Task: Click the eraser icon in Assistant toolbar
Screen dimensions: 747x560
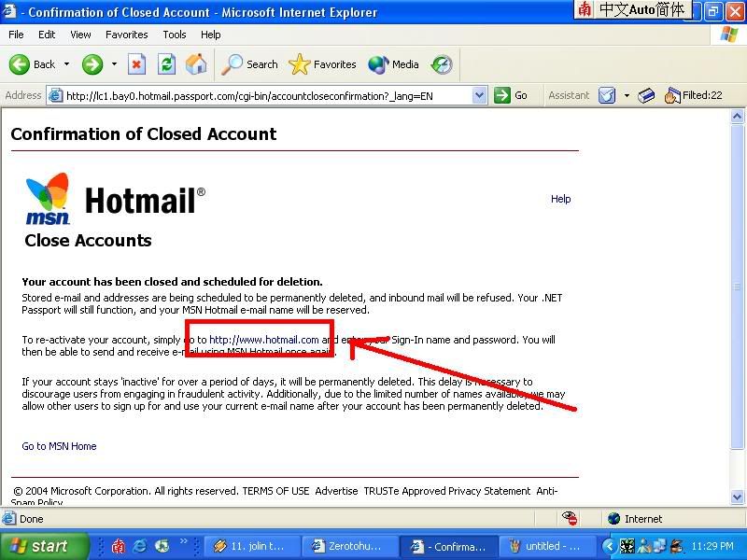Action: (x=646, y=96)
